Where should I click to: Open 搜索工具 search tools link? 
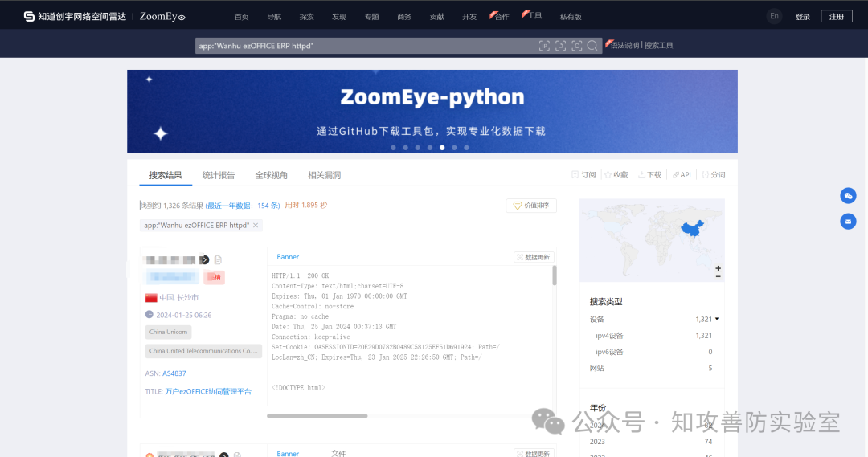click(x=659, y=45)
